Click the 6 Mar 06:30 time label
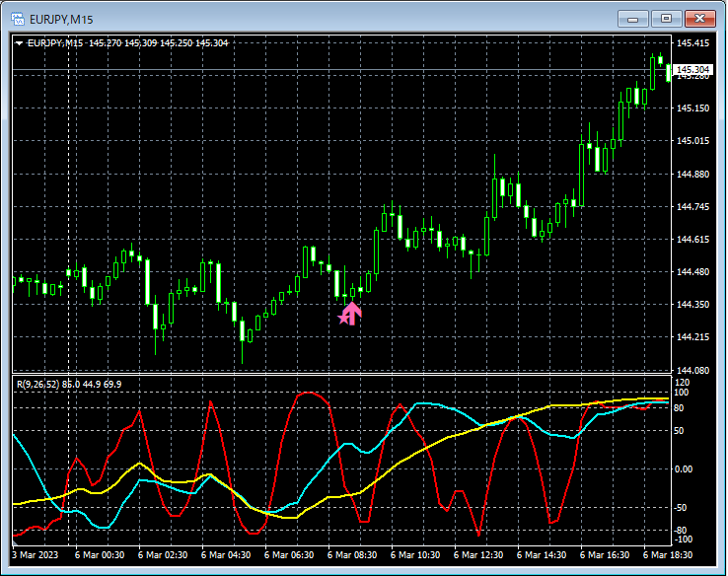 (289, 555)
